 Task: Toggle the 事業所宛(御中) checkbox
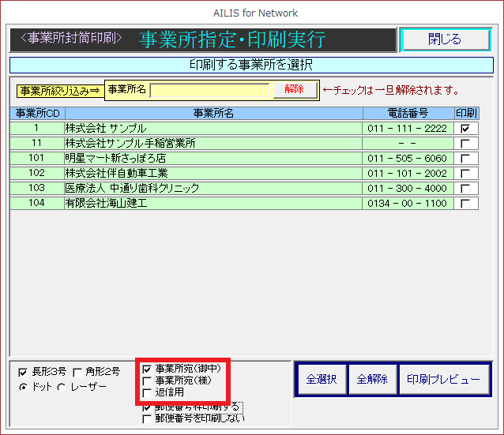[147, 369]
